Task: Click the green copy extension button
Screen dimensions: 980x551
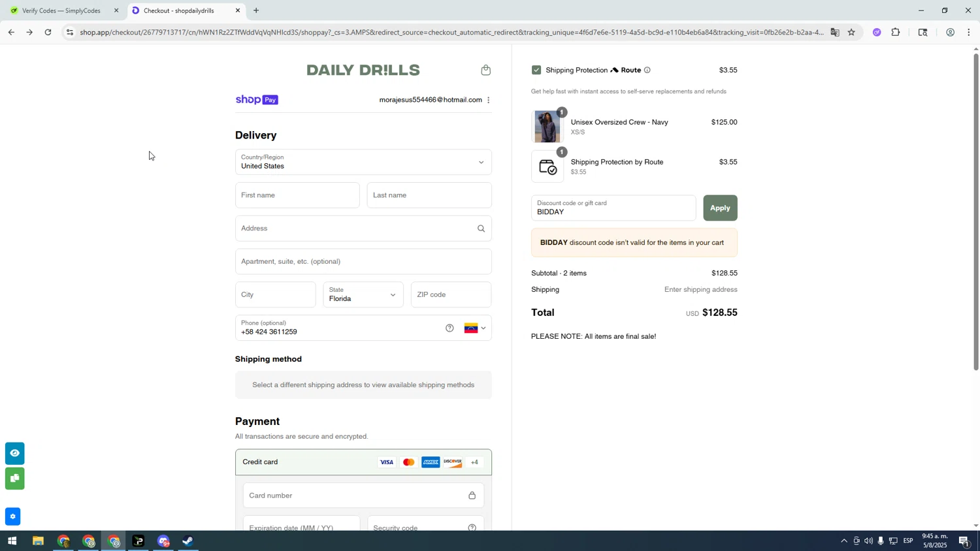Action: [14, 479]
